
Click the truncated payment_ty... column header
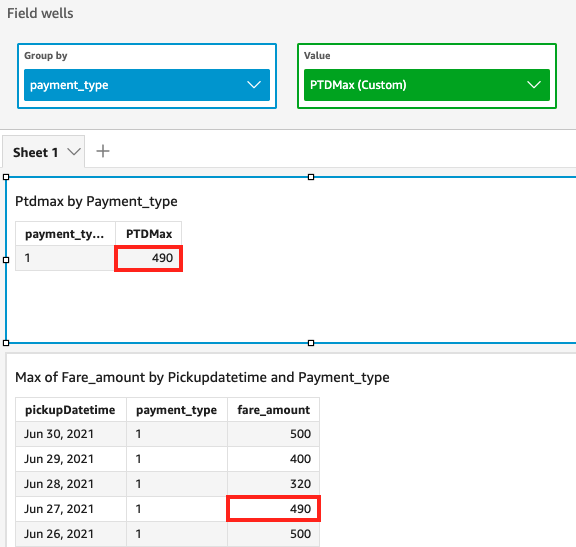pos(65,234)
